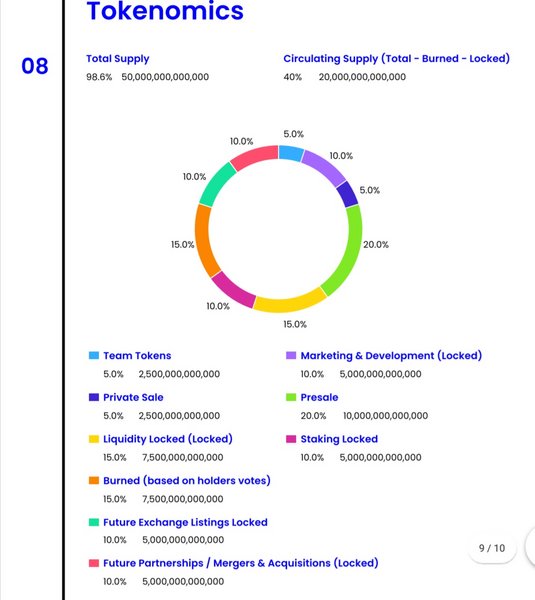The width and height of the screenshot is (535, 600).
Task: Select the Private Sale legend label
Action: point(133,397)
